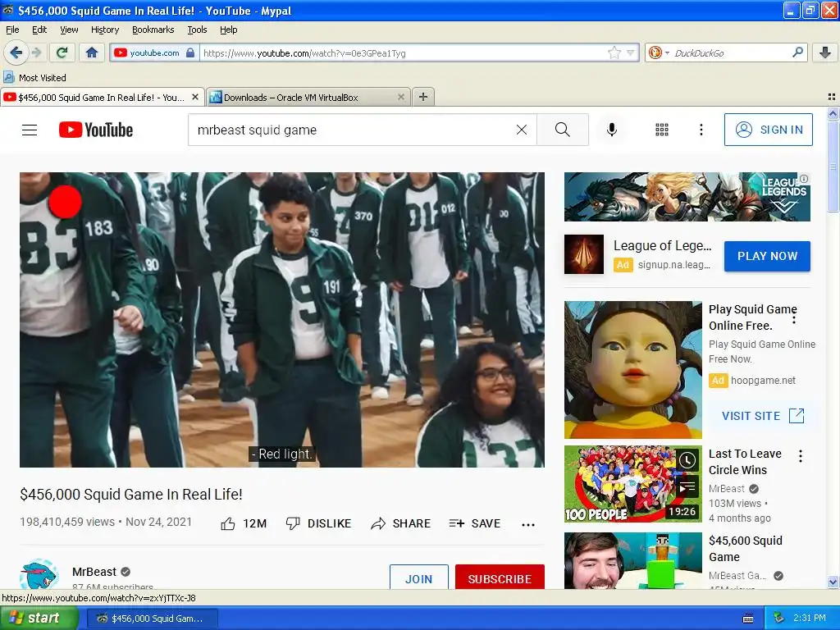
Task: Start voice search with the microphone icon
Action: pyautogui.click(x=611, y=130)
